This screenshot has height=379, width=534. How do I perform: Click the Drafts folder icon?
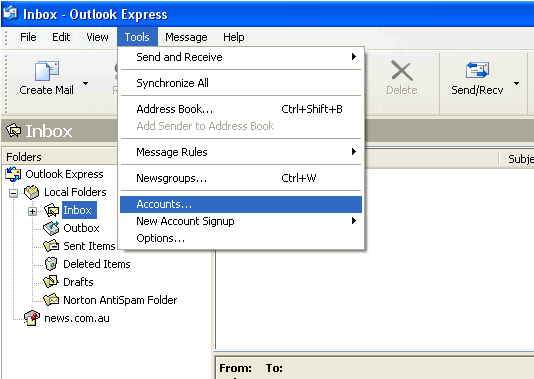[x=51, y=282]
